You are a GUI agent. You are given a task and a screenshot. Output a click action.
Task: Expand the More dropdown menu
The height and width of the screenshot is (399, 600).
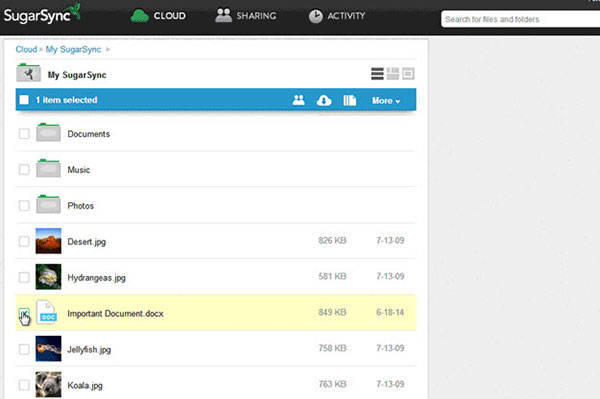[x=386, y=101]
